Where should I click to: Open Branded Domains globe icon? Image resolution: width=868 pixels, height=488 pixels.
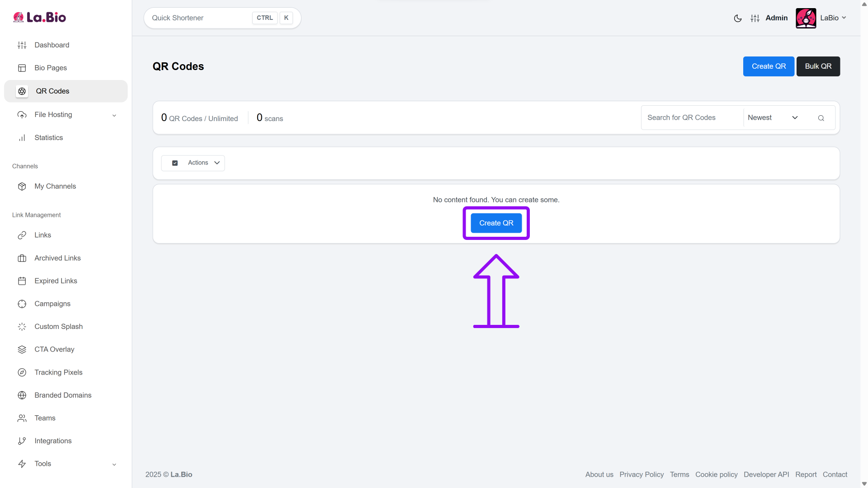(x=22, y=395)
